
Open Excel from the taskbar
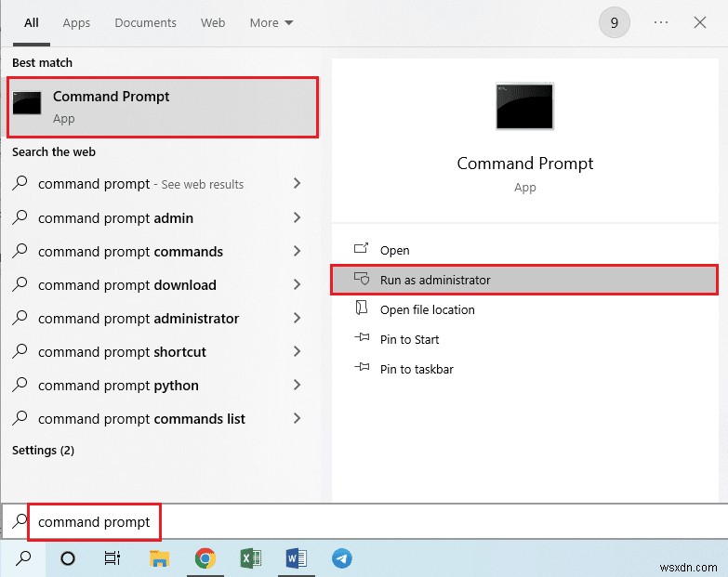250,558
